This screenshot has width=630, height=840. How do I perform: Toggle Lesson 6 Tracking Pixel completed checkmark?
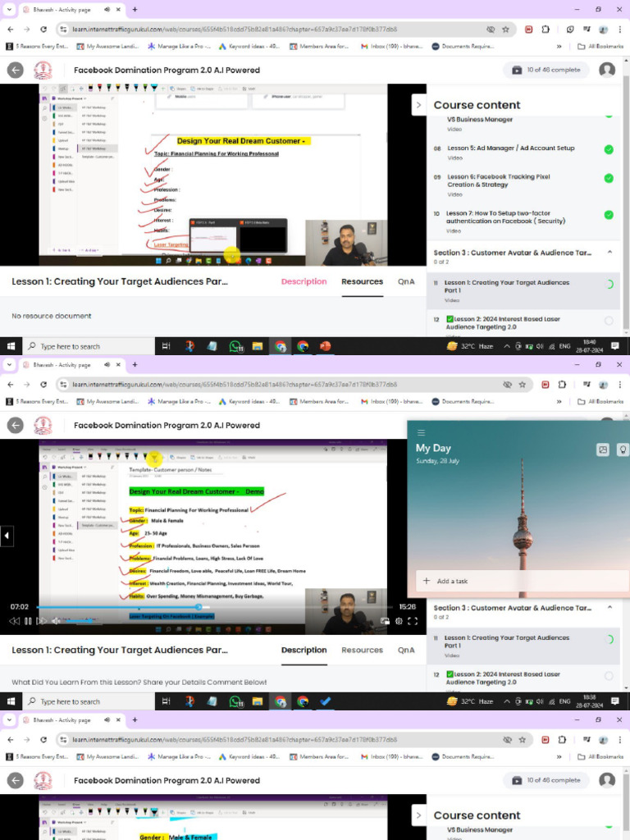click(609, 178)
